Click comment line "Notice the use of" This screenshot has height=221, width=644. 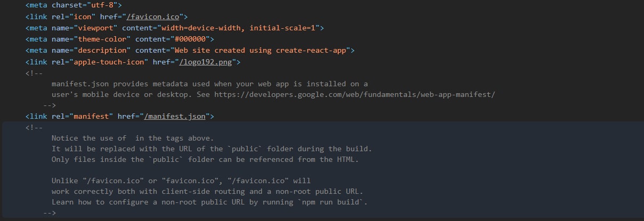coord(133,138)
